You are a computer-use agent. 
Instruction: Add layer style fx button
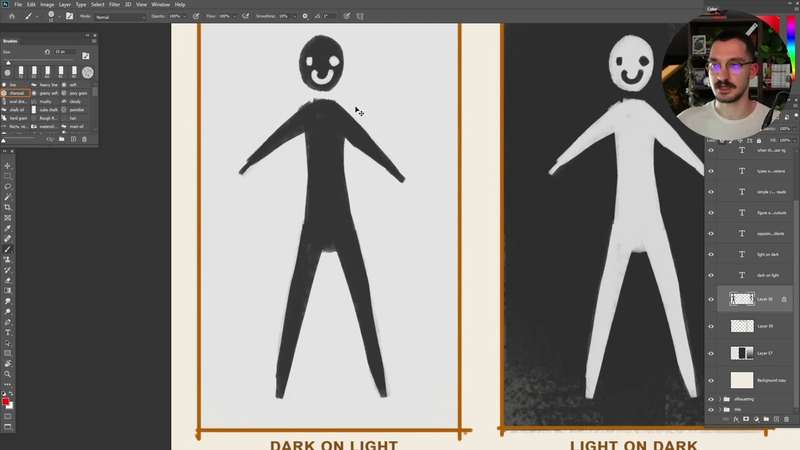[736, 419]
